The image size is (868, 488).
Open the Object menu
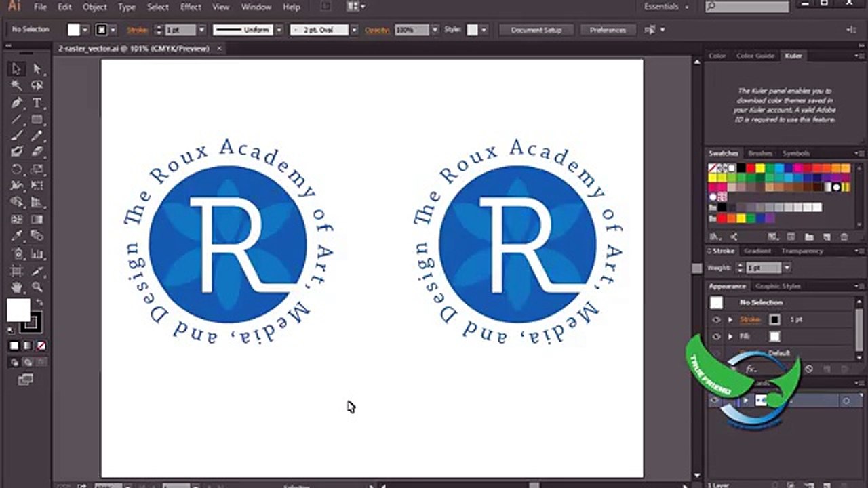[94, 7]
